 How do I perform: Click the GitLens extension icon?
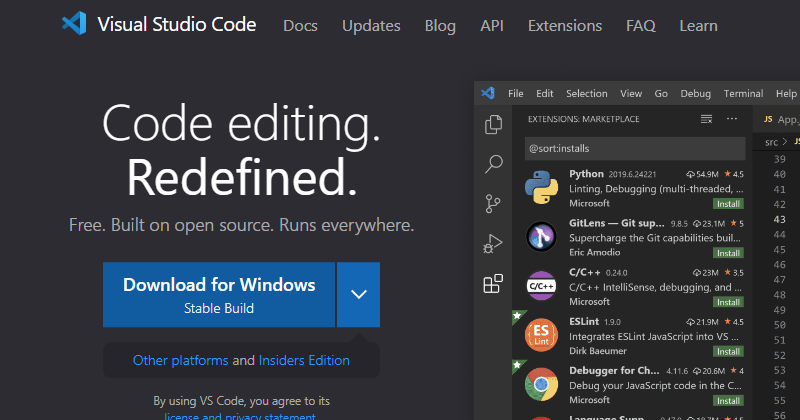click(541, 236)
